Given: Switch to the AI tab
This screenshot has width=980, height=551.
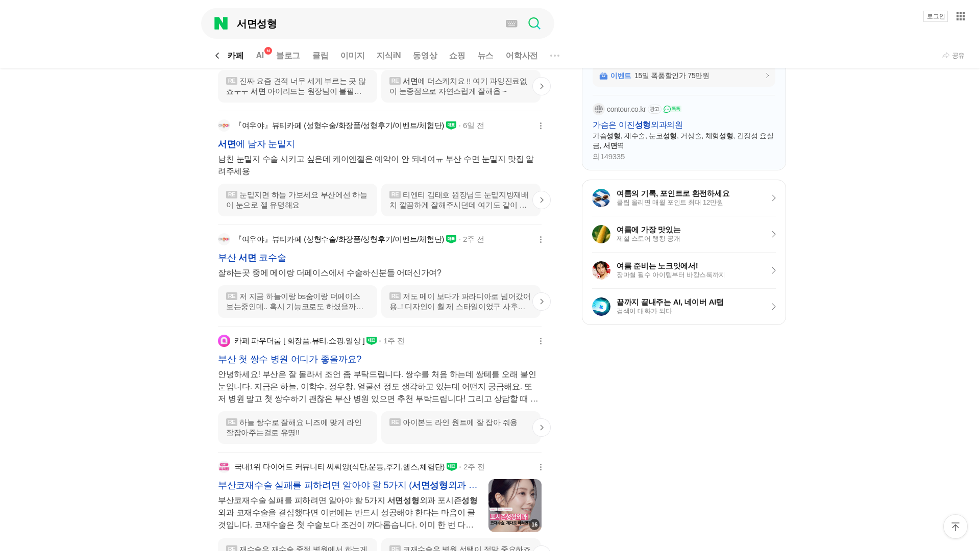Looking at the screenshot, I should (260, 56).
